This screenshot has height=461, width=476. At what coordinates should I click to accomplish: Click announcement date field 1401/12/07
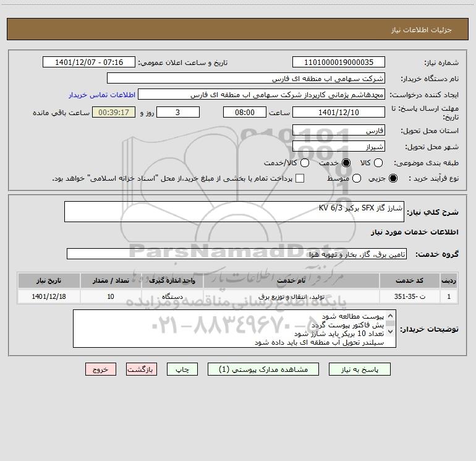coord(89,62)
